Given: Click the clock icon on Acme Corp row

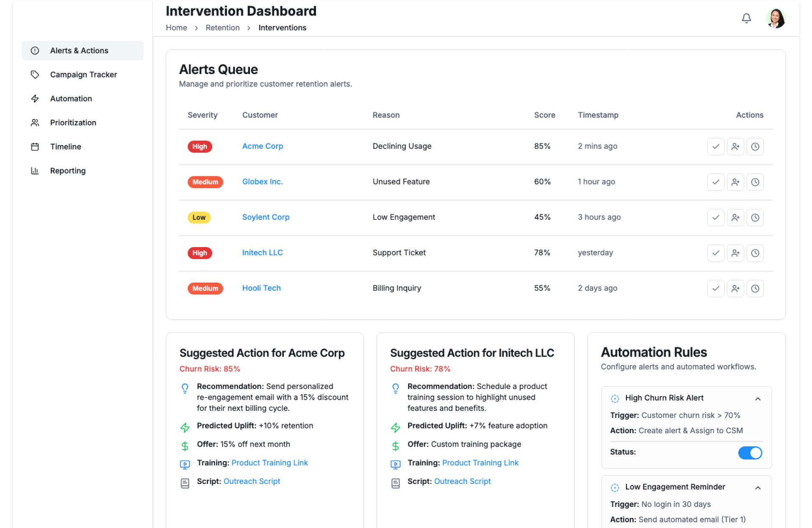Looking at the screenshot, I should click(755, 146).
